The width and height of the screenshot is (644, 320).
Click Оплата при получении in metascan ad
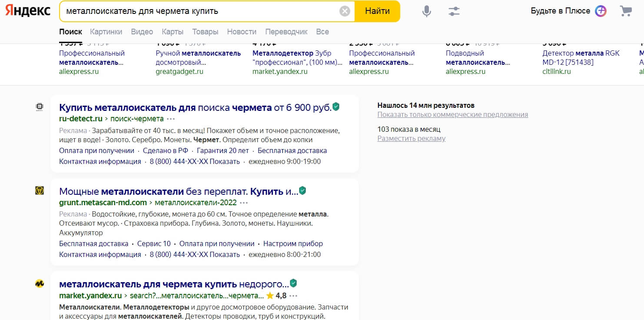pos(217,244)
